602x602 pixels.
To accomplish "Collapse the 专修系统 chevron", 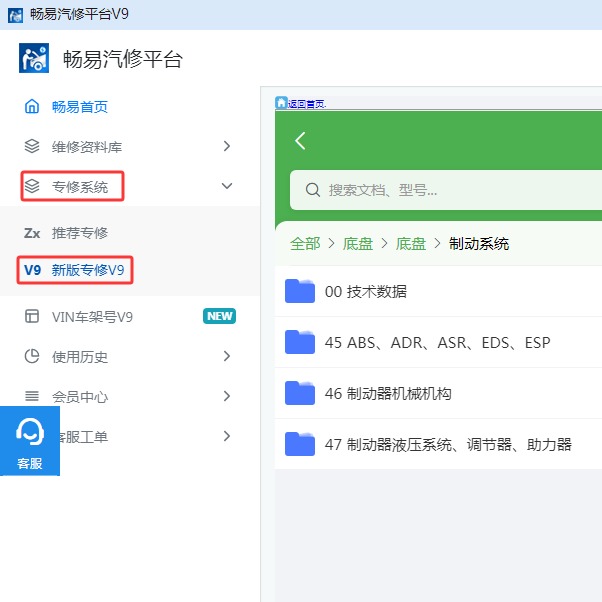I will pyautogui.click(x=227, y=186).
